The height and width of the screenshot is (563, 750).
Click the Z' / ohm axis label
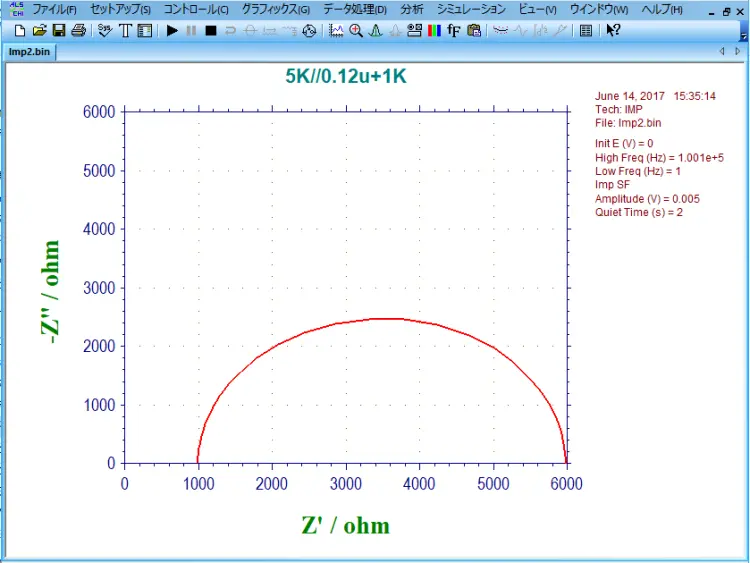tap(345, 526)
